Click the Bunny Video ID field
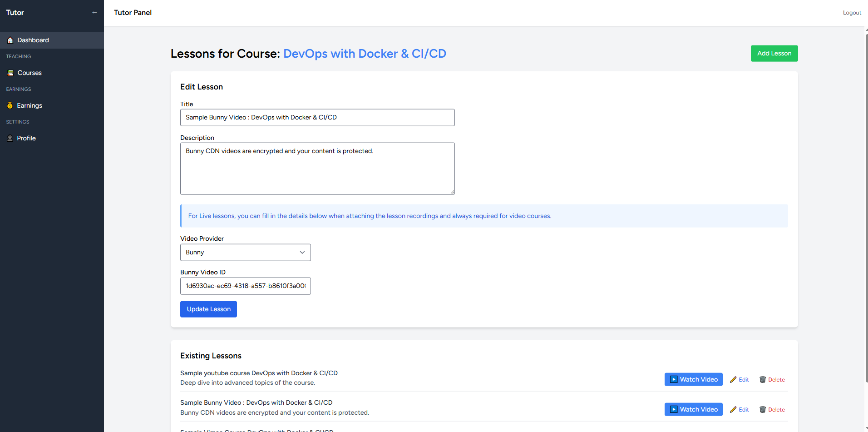Viewport: 868px width, 432px height. pos(246,286)
